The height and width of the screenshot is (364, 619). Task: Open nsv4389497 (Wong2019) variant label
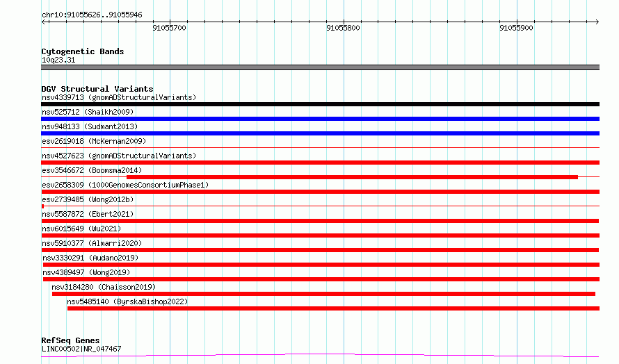coord(86,272)
